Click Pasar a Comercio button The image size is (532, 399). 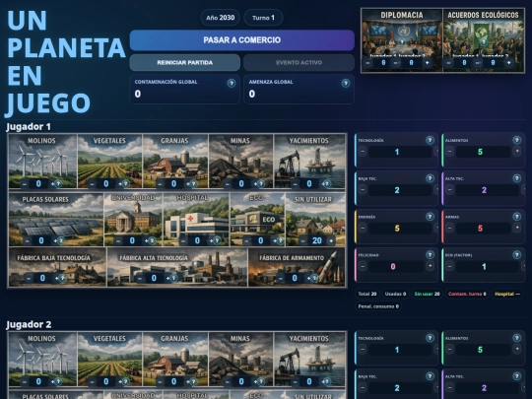coord(242,40)
